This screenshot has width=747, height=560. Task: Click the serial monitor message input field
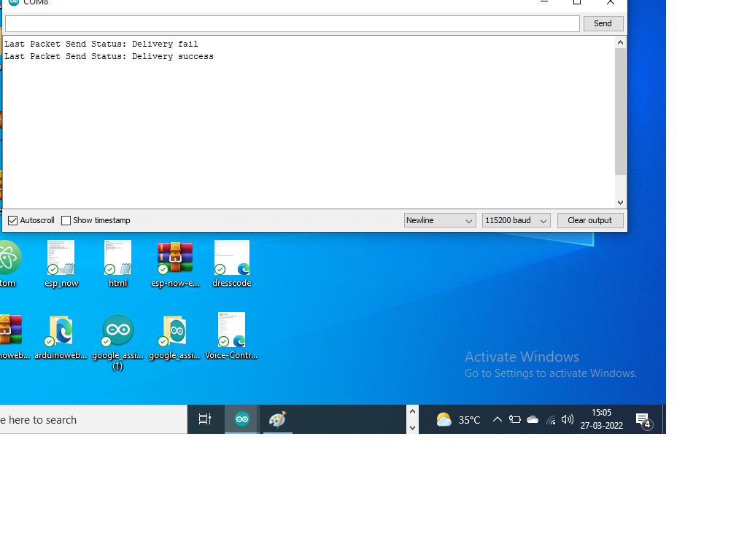[x=292, y=23]
